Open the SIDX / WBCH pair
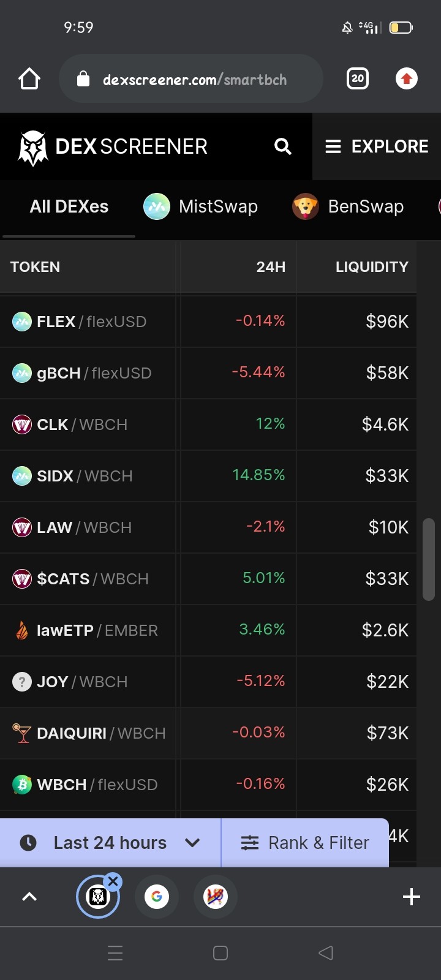Screen dimensions: 441x980 pyautogui.click(x=208, y=476)
